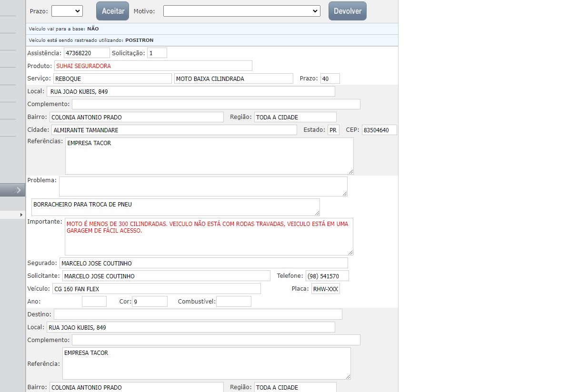The image size is (579, 392).
Task: Click the Solicitação input field
Action: click(x=157, y=53)
